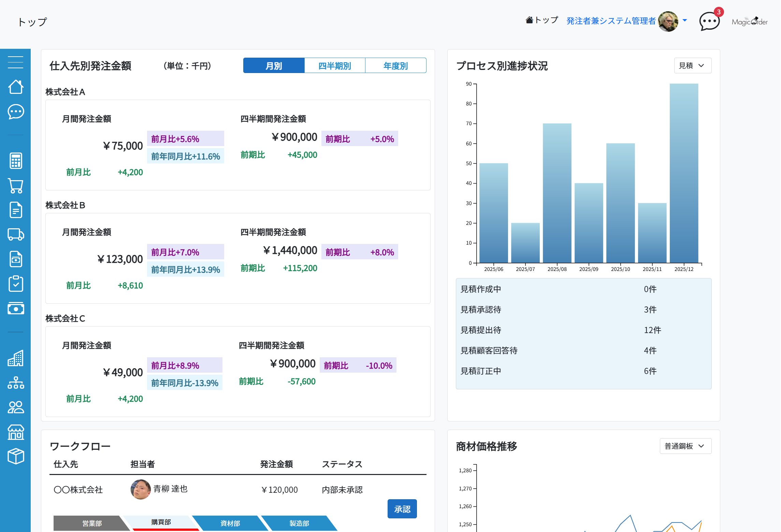781x532 pixels.
Task: Click the 2025/12 bar in chart
Action: [x=684, y=173]
